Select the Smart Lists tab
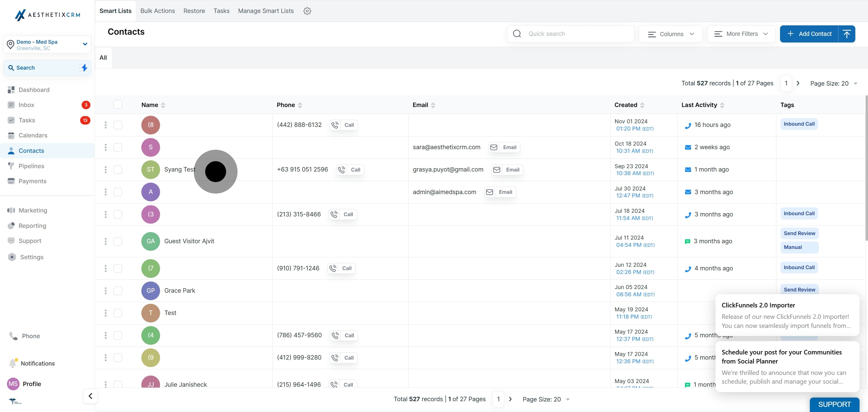This screenshot has width=868, height=412. [115, 11]
